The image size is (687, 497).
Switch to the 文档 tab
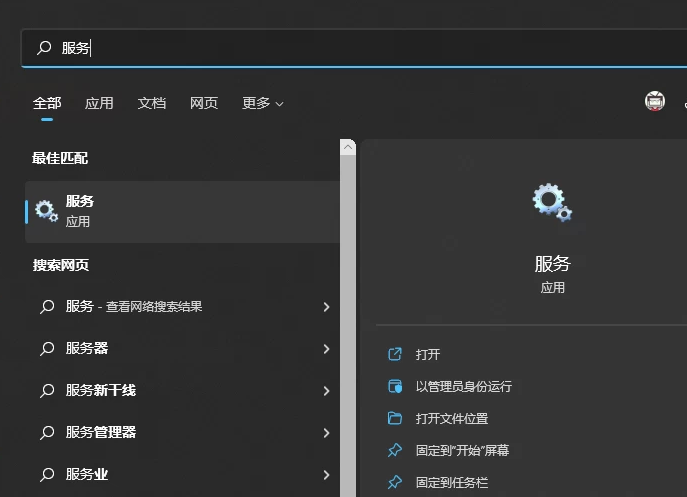152,103
